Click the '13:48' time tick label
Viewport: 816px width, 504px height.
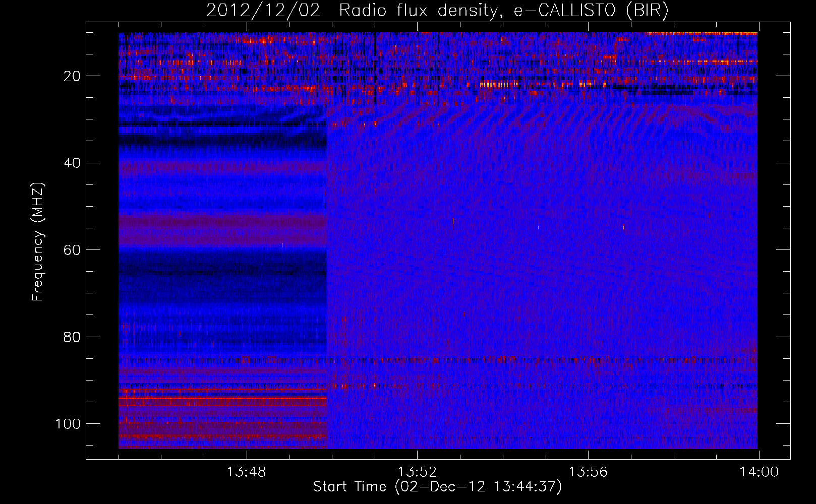point(246,472)
